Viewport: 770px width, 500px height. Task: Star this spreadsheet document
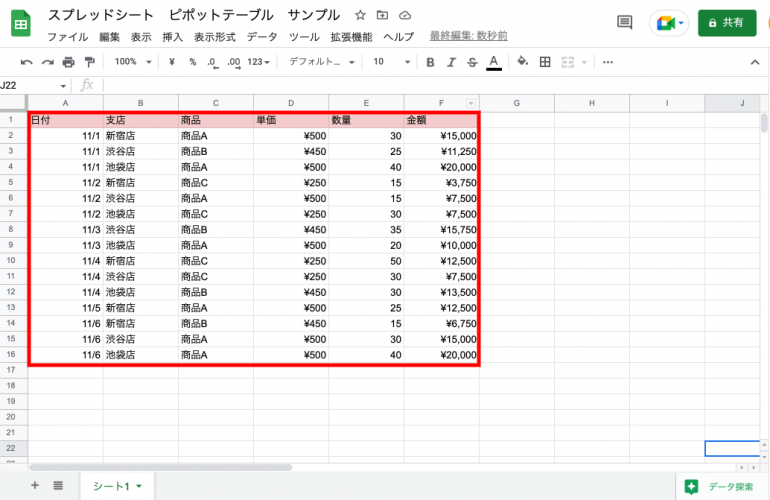[360, 16]
